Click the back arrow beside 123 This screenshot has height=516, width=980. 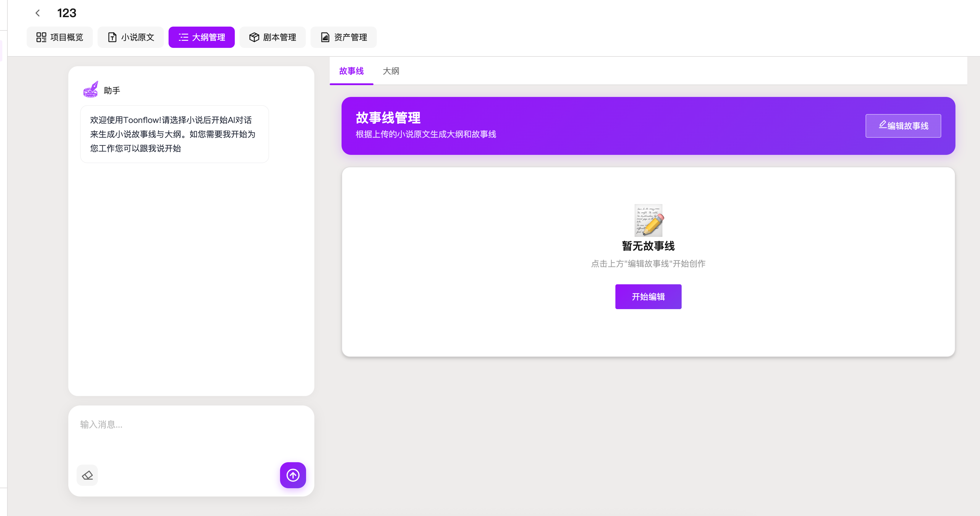(x=37, y=13)
